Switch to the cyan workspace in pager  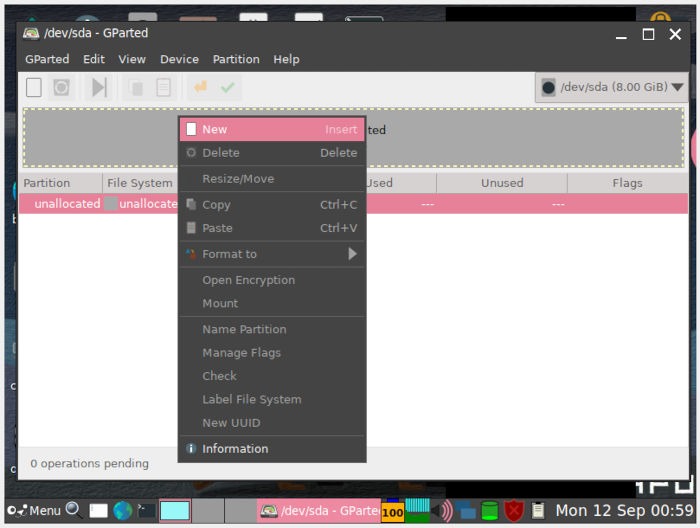175,511
